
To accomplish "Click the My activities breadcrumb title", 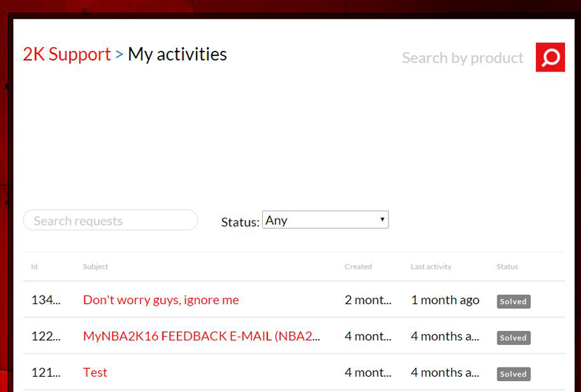I will [177, 55].
